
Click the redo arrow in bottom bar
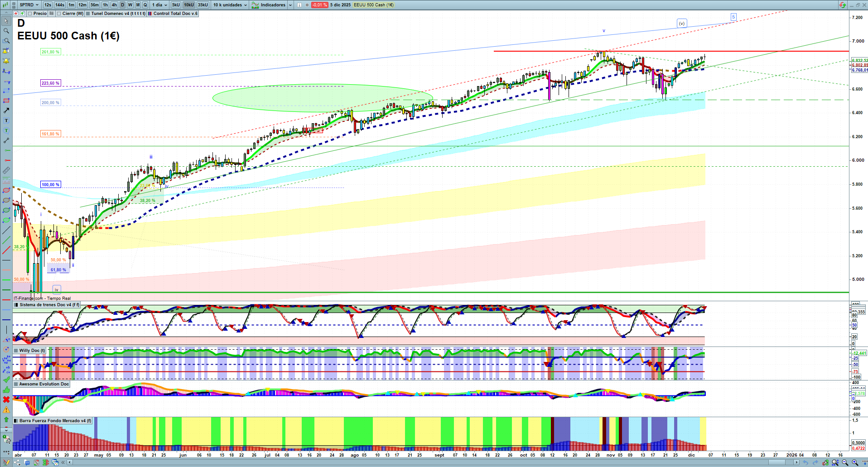815,462
